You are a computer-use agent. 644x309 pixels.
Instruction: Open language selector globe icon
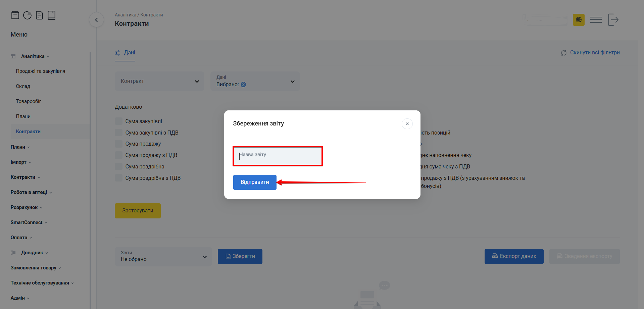click(x=579, y=20)
